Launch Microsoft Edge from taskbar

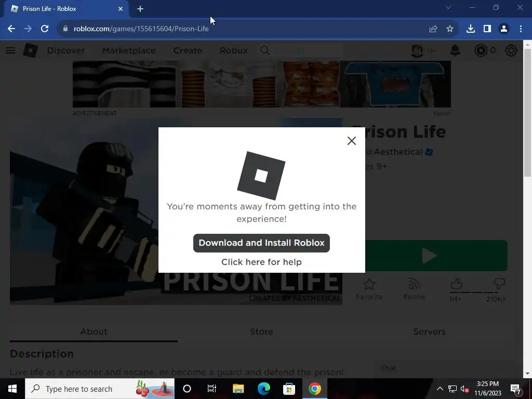click(263, 389)
